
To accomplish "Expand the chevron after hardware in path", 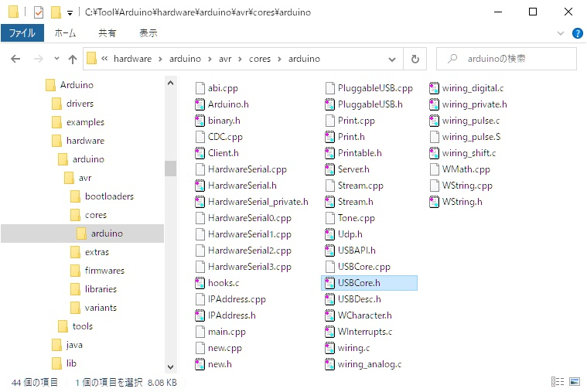I will [x=160, y=59].
